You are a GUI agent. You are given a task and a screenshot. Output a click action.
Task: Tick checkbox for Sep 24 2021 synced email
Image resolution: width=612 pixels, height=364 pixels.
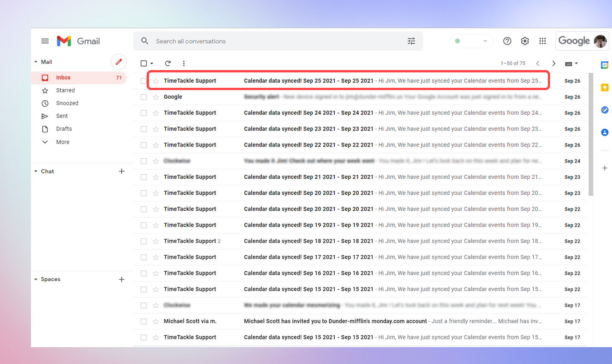tap(143, 113)
